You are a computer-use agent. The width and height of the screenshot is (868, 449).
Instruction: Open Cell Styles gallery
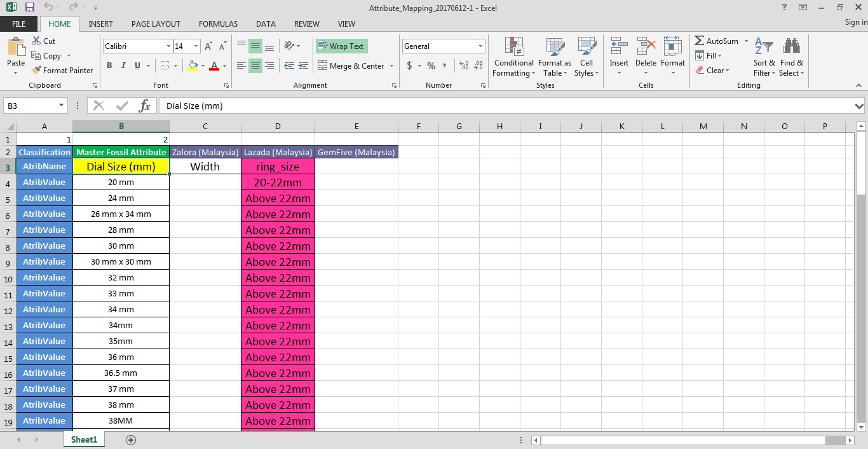tap(587, 57)
